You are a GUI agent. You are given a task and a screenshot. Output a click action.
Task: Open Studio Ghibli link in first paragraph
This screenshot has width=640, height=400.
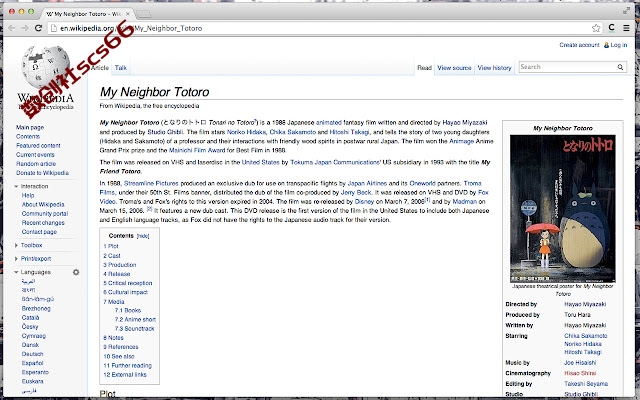[165, 132]
